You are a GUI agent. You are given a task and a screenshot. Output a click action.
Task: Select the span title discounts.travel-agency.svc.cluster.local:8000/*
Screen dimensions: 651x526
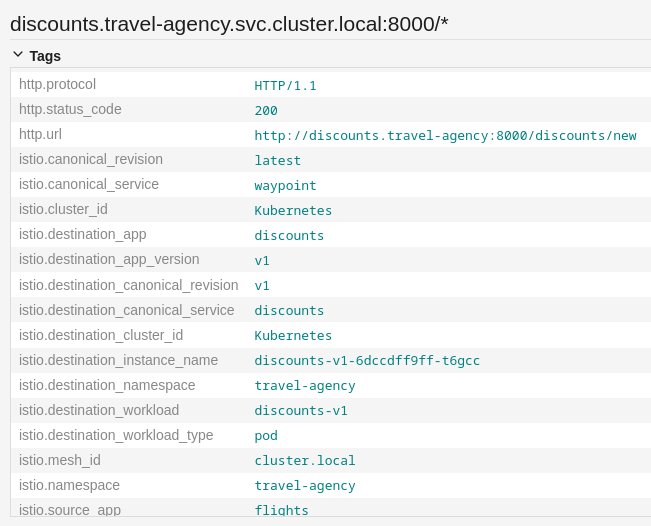pyautogui.click(x=229, y=24)
